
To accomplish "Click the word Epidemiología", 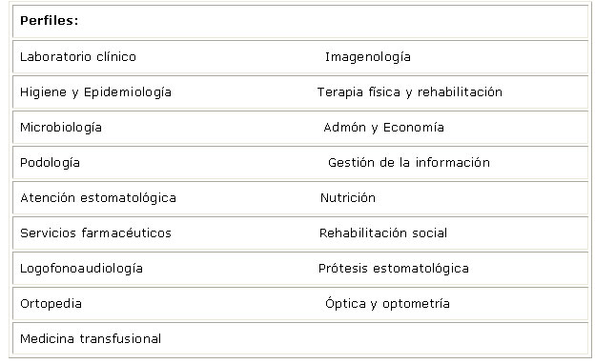I will [x=128, y=92].
